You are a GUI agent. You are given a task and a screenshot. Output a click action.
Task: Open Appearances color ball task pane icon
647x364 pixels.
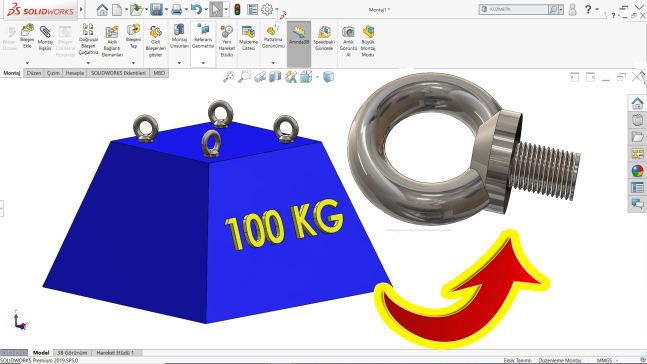[637, 170]
